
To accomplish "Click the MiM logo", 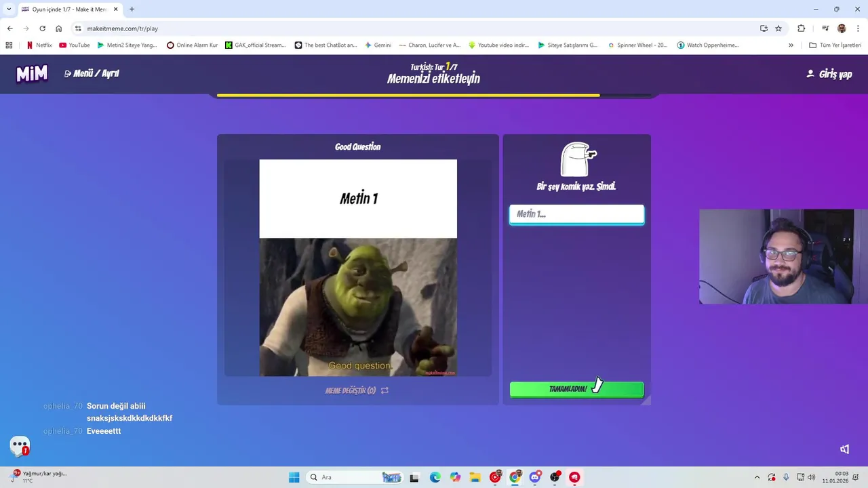I will pyautogui.click(x=32, y=73).
